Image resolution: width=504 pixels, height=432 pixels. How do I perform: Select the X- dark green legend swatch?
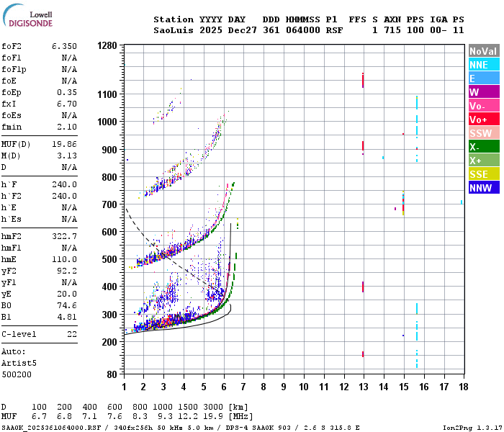(484, 147)
